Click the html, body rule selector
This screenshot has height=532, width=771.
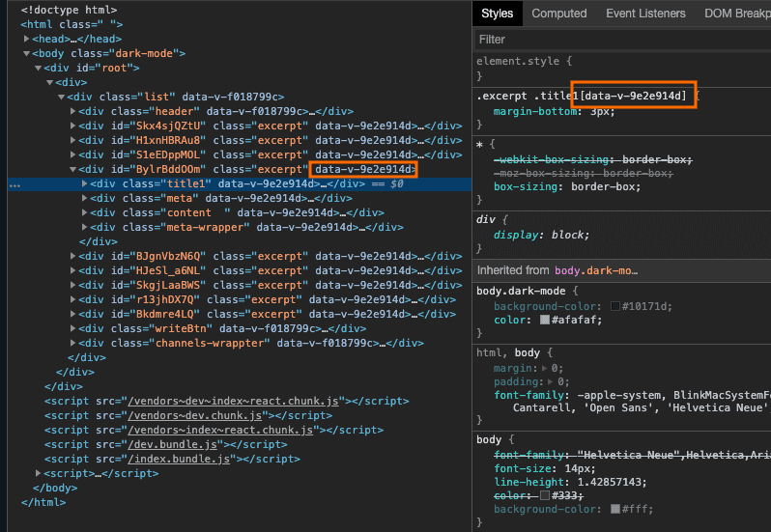point(508,352)
